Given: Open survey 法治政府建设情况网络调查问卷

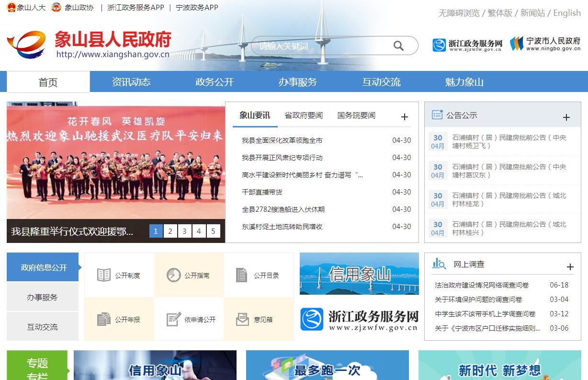Looking at the screenshot, I should [482, 285].
